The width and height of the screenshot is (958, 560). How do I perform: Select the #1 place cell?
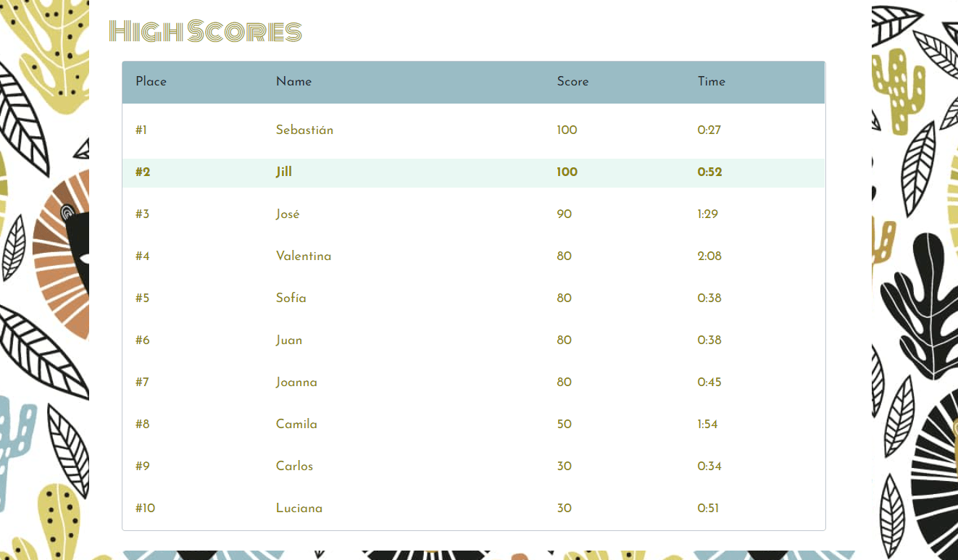[141, 130]
